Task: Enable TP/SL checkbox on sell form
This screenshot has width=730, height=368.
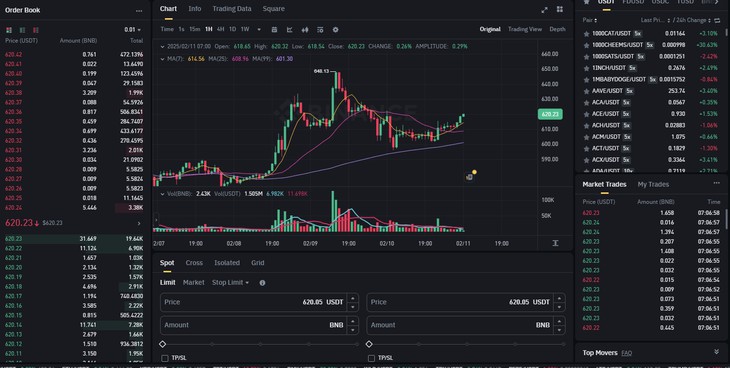Action: pos(371,358)
